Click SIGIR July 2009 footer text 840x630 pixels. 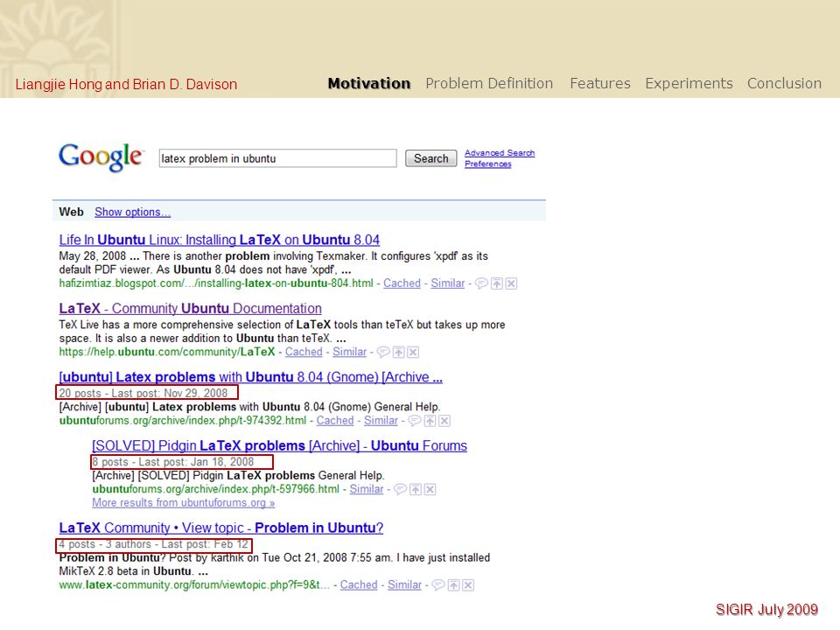tap(766, 610)
